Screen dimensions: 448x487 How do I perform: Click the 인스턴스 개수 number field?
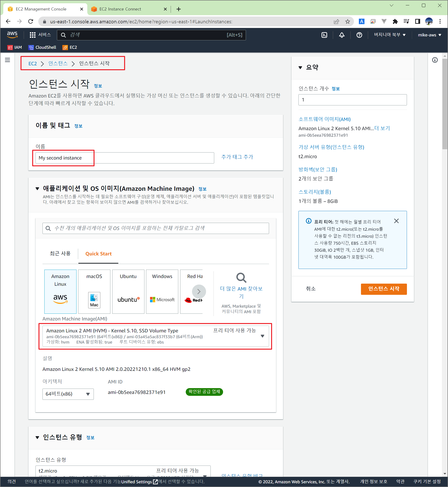[353, 100]
